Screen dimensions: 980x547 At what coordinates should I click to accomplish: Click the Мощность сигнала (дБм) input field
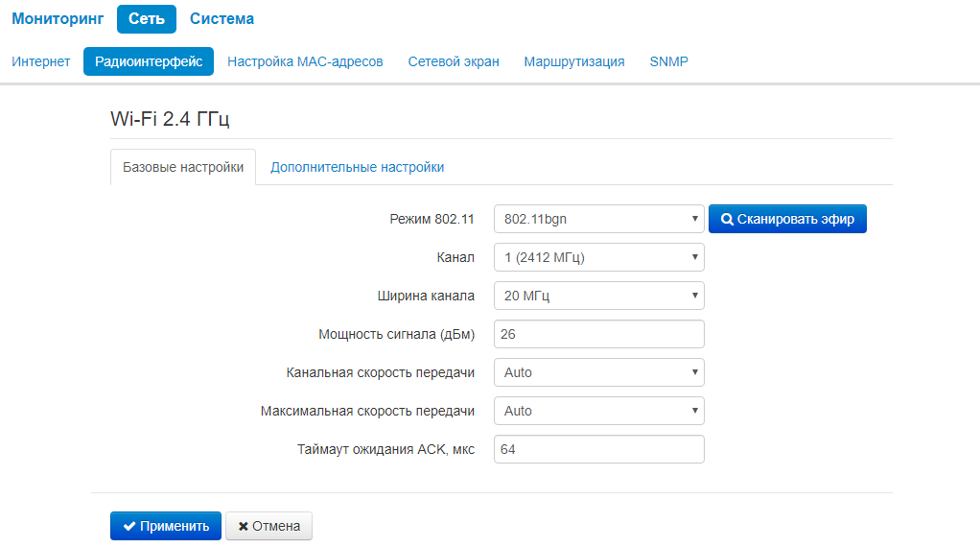click(x=598, y=334)
